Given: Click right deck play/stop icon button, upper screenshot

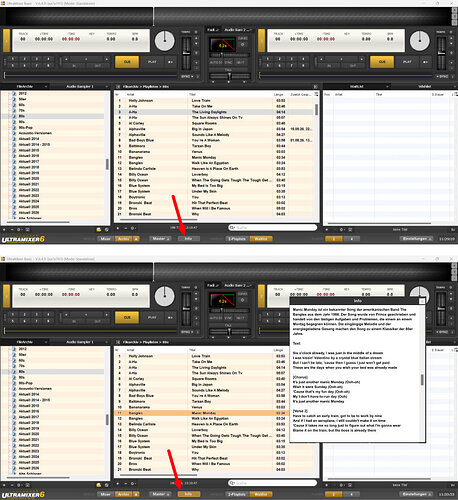Looking at the screenshot, I should pyautogui.click(x=425, y=62).
